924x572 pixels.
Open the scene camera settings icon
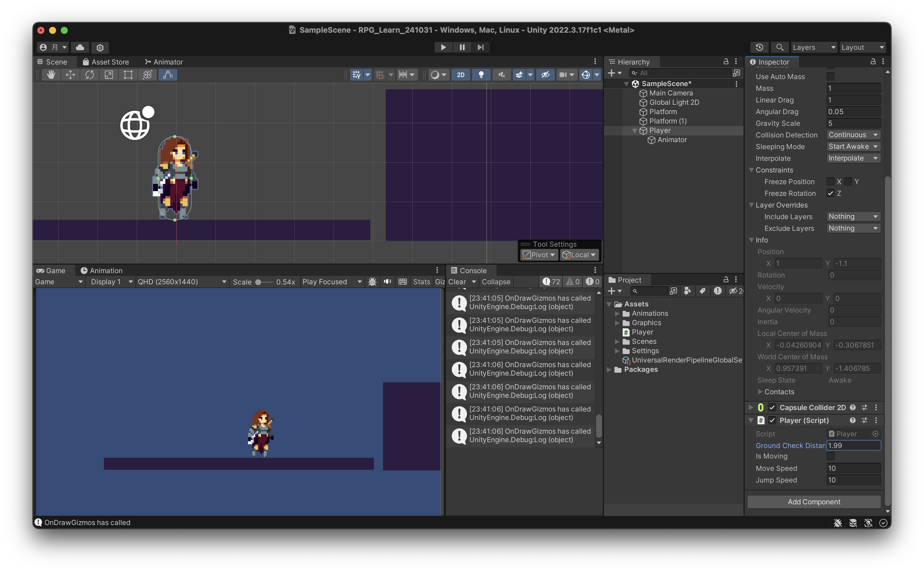pos(563,75)
